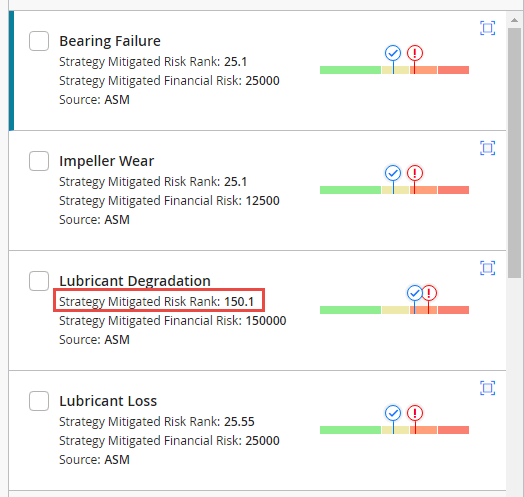Click green segment of Bearing Failure risk bar
The height and width of the screenshot is (497, 524).
point(350,70)
